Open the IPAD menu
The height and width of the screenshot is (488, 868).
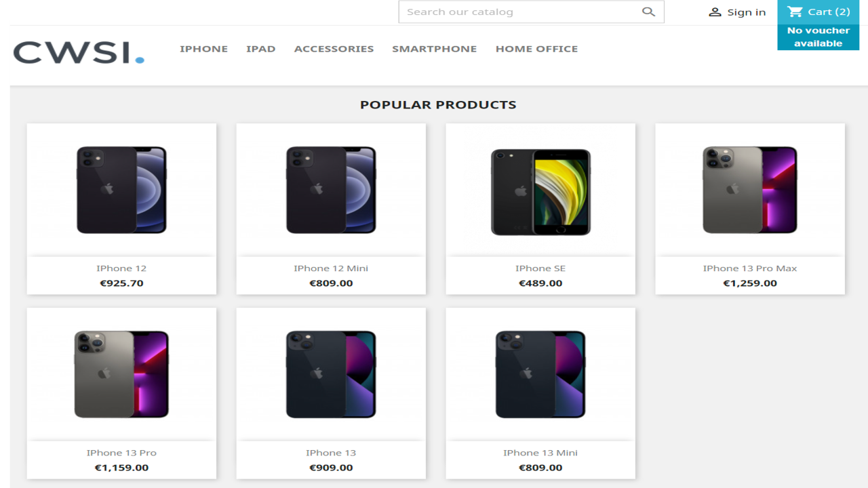point(260,49)
